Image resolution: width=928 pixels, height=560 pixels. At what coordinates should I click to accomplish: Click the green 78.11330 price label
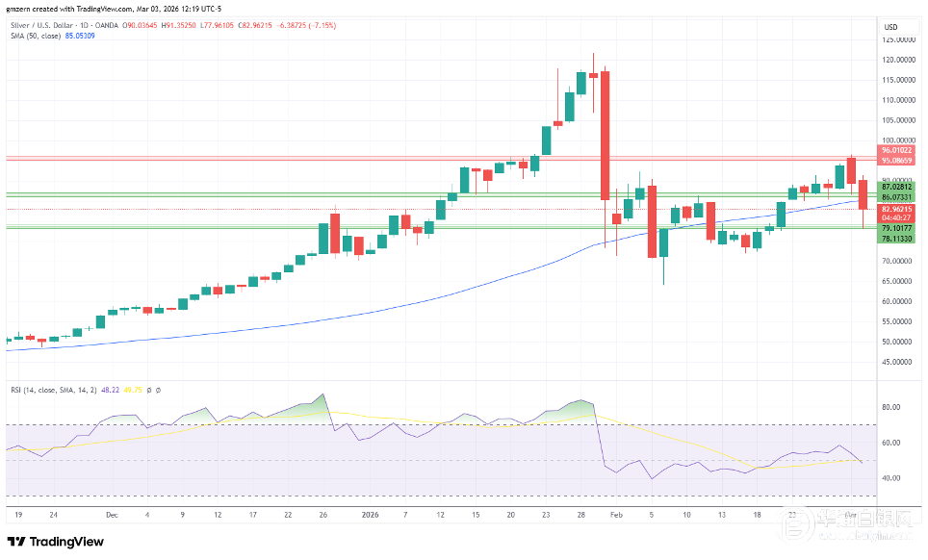coord(895,238)
